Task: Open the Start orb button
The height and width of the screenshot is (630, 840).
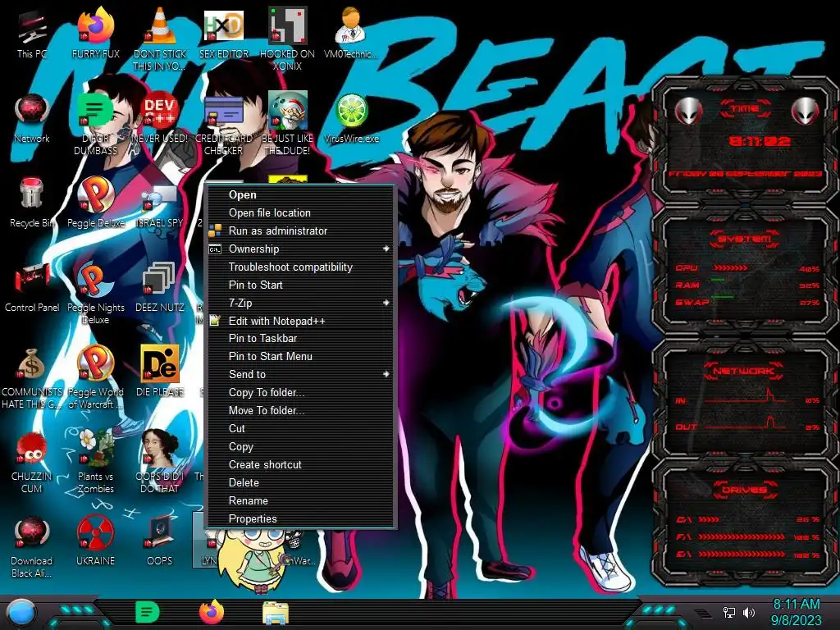Action: [x=21, y=613]
